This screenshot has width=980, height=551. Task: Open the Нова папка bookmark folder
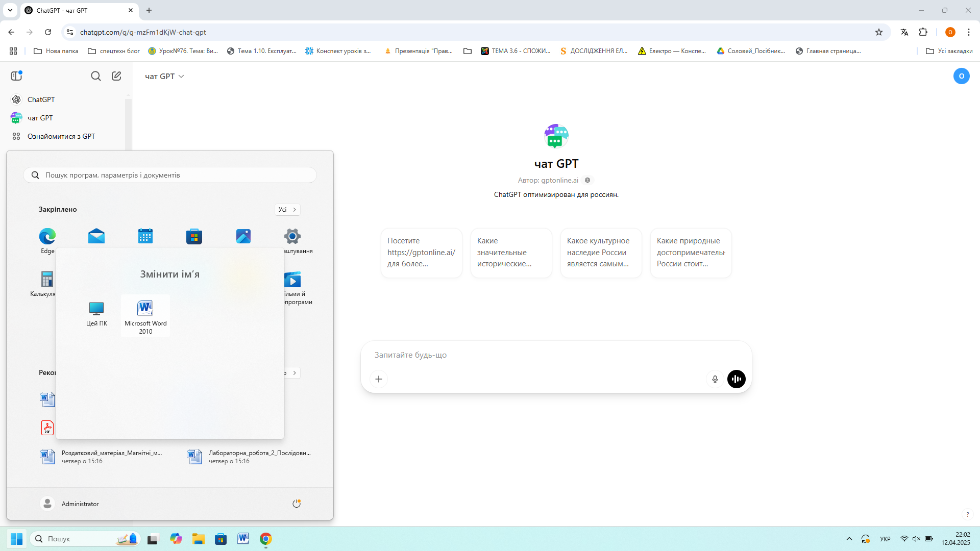coord(56,51)
